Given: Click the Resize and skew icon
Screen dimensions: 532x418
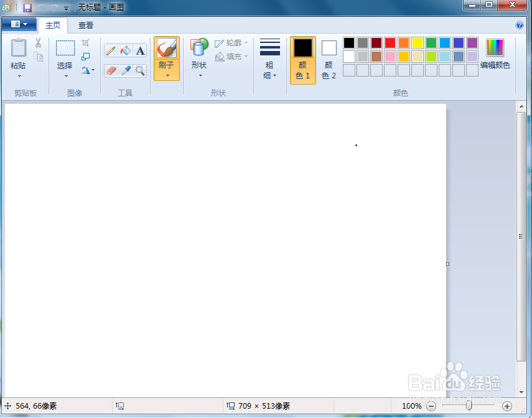Looking at the screenshot, I should pyautogui.click(x=85, y=57).
